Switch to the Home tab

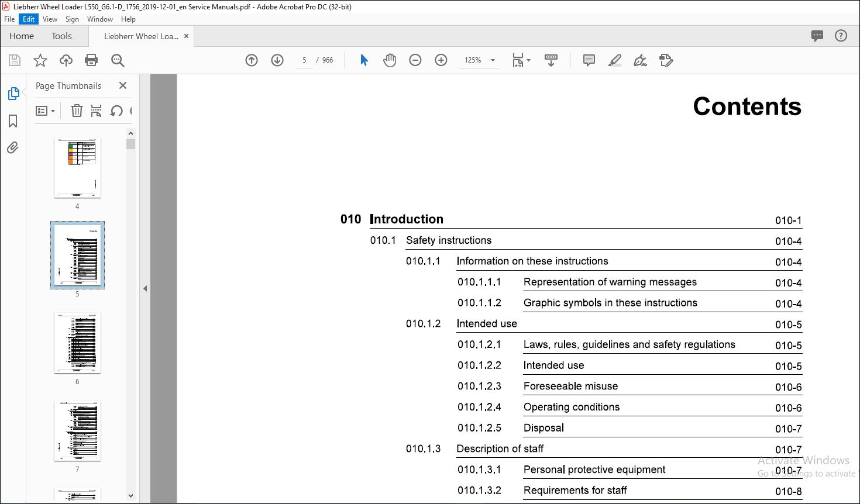[22, 36]
